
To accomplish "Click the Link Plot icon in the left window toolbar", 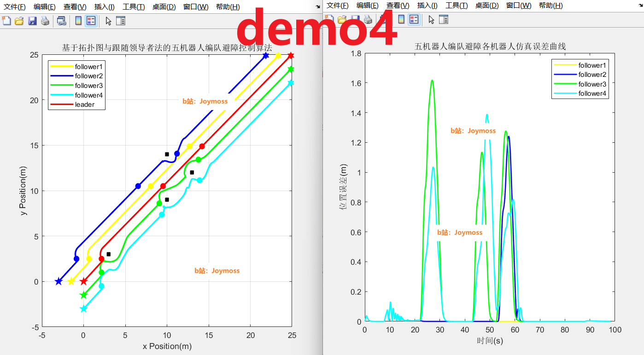I will pyautogui.click(x=61, y=21).
